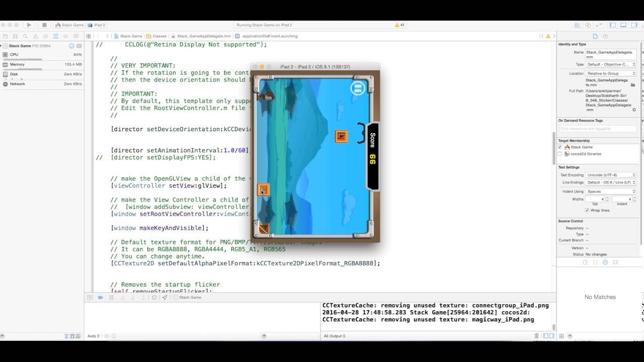Select Classes in the jump bar
Viewport: 644px width, 362px height.
tap(157, 36)
